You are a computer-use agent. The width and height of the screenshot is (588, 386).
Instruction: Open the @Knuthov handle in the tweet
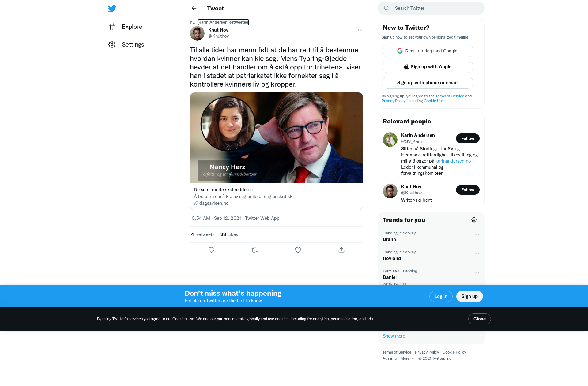tap(218, 36)
